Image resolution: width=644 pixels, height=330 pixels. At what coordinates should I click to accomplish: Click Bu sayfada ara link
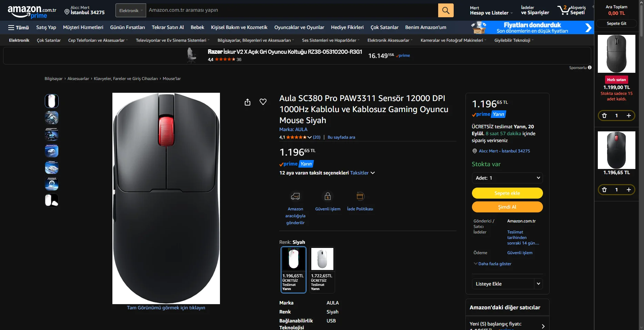[341, 137]
